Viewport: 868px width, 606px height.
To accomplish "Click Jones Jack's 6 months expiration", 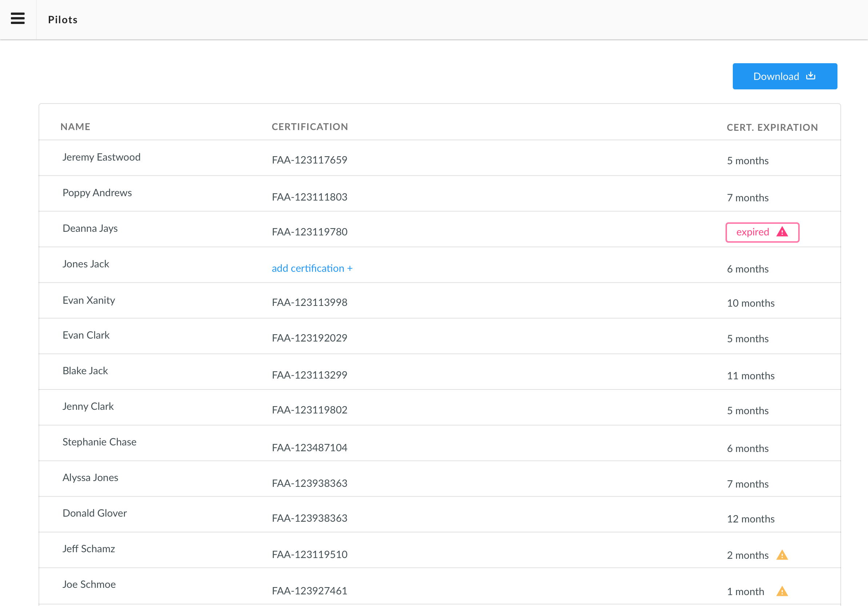I will pos(748,269).
